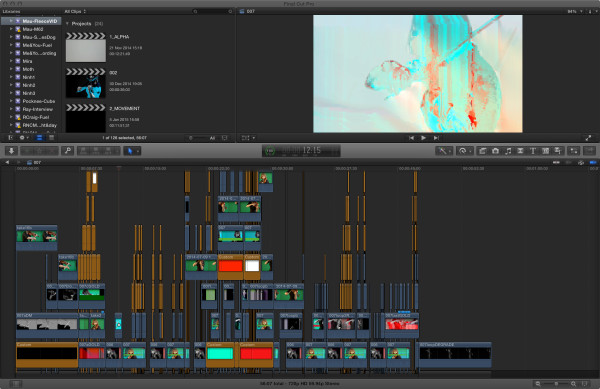Select the cyan Custom clip on primary storyline
Viewport: 600px width, 389px height.
[220, 355]
